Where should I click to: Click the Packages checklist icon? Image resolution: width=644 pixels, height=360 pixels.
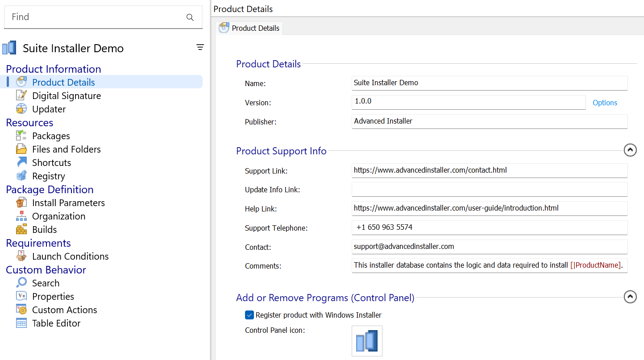21,136
